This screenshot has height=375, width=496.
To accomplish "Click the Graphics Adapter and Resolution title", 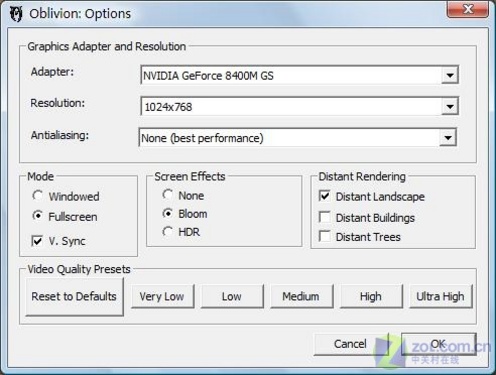I will [x=106, y=46].
